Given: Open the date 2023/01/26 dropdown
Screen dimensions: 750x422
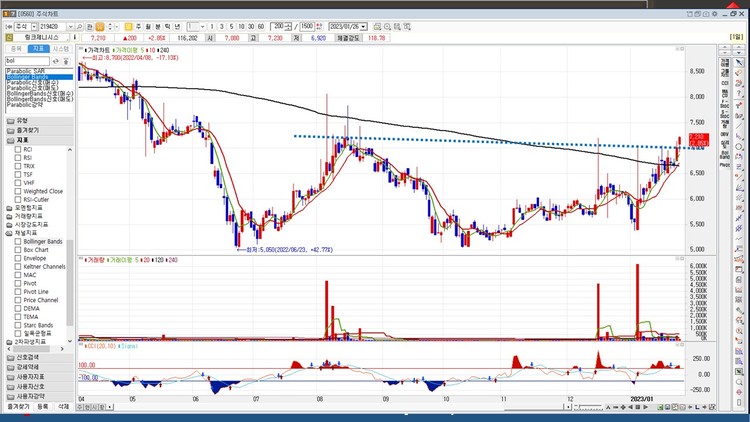Looking at the screenshot, I should point(364,27).
